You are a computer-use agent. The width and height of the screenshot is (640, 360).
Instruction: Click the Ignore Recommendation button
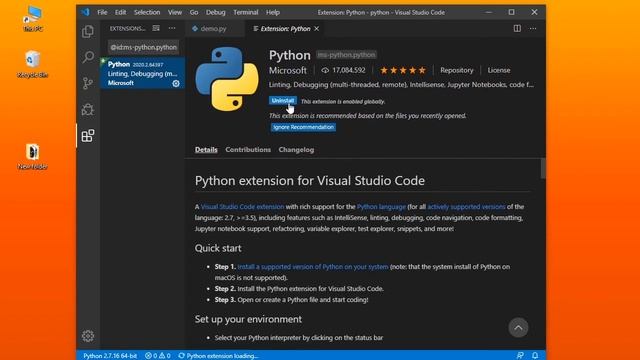(x=303, y=127)
